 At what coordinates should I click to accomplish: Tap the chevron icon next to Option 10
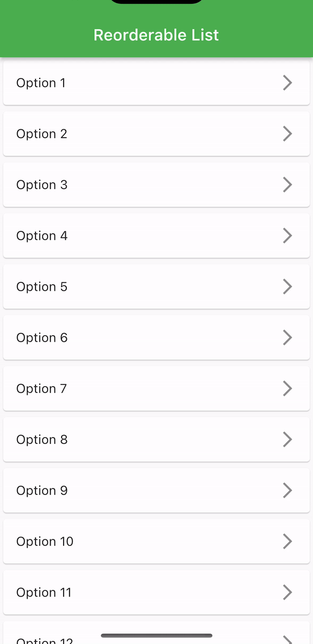pos(287,541)
